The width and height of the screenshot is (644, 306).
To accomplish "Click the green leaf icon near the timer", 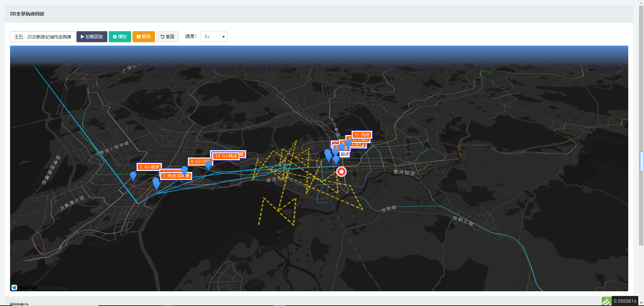I will pyautogui.click(x=606, y=301).
